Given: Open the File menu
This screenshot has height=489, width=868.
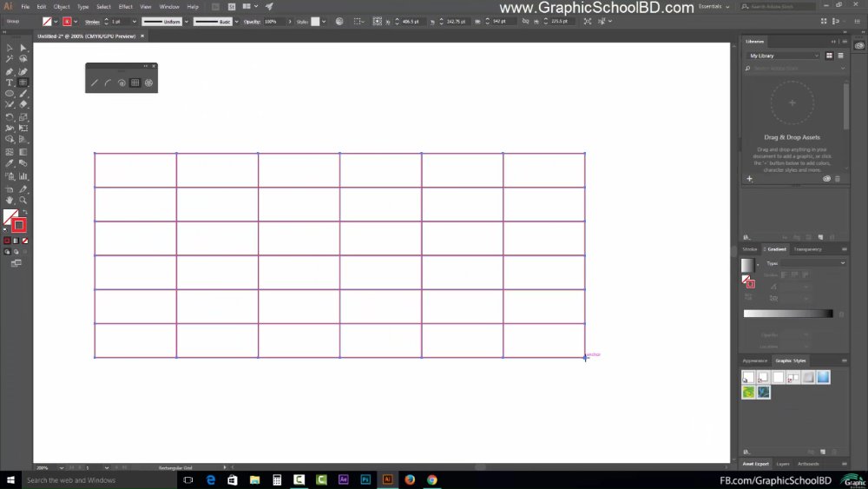Looking at the screenshot, I should click(x=25, y=7).
